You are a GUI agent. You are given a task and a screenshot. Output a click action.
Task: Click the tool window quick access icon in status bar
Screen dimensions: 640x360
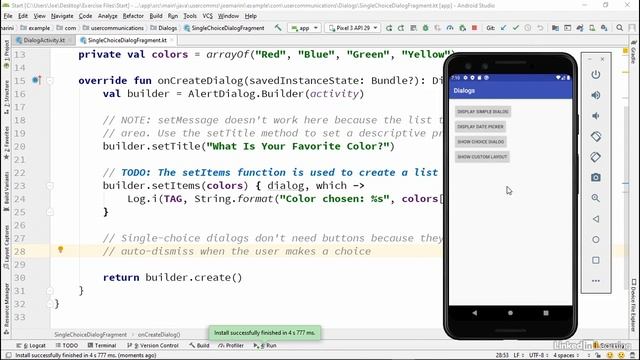click(x=8, y=356)
